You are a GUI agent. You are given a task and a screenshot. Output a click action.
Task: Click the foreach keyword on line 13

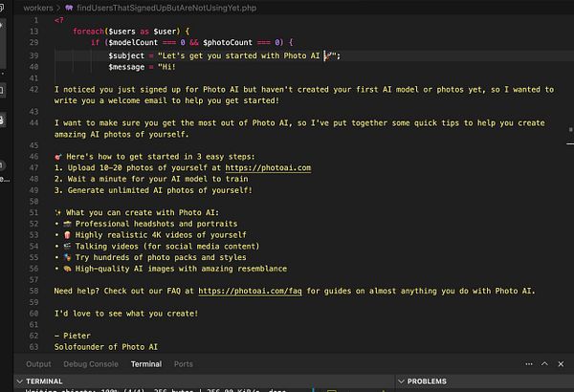point(88,32)
